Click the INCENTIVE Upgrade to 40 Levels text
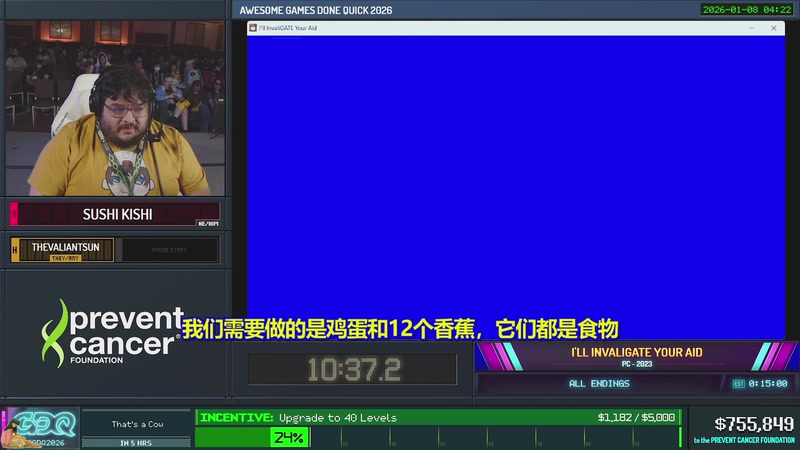This screenshot has height=450, width=800. (x=298, y=417)
